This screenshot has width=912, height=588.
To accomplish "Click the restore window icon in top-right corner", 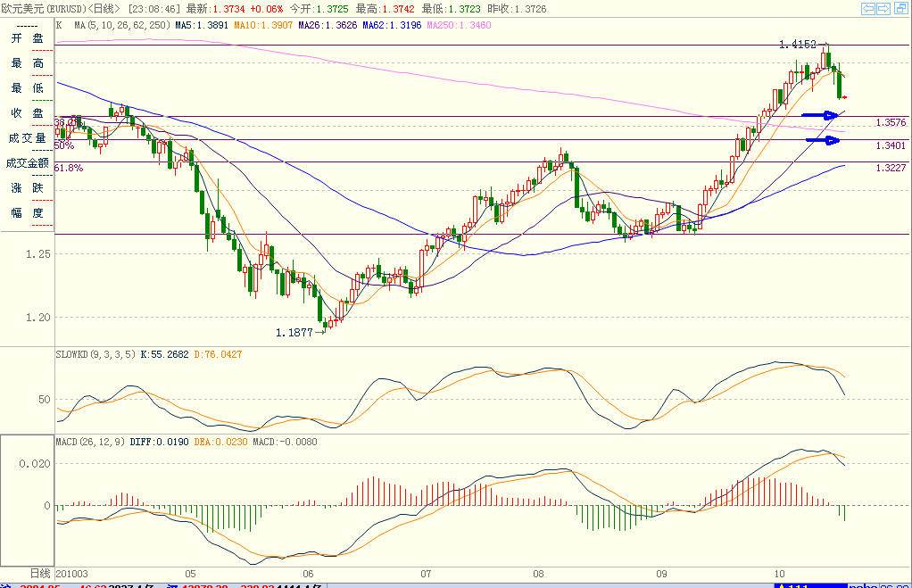I will pyautogui.click(x=900, y=8).
